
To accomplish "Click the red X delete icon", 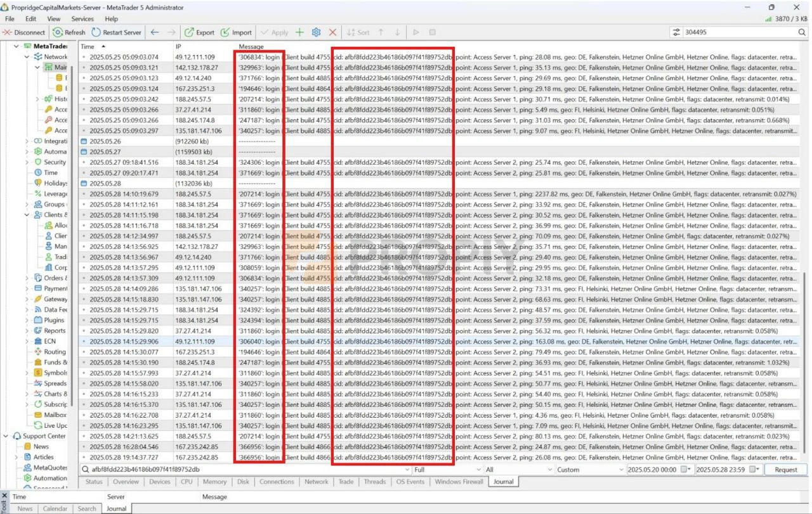I will coord(332,32).
